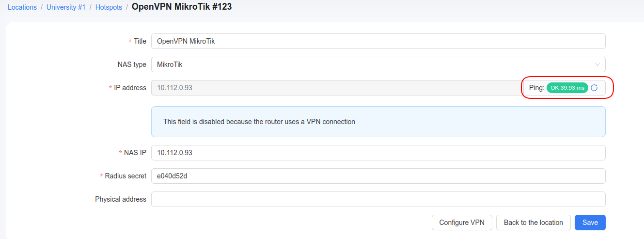The height and width of the screenshot is (239, 644).
Task: Refresh the ping status with the reload icon
Action: pos(594,88)
